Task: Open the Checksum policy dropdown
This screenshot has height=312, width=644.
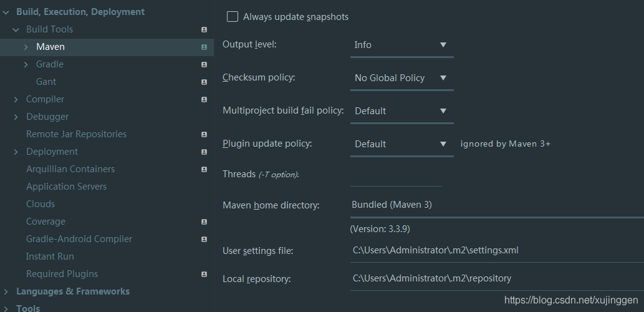Action: tap(401, 78)
